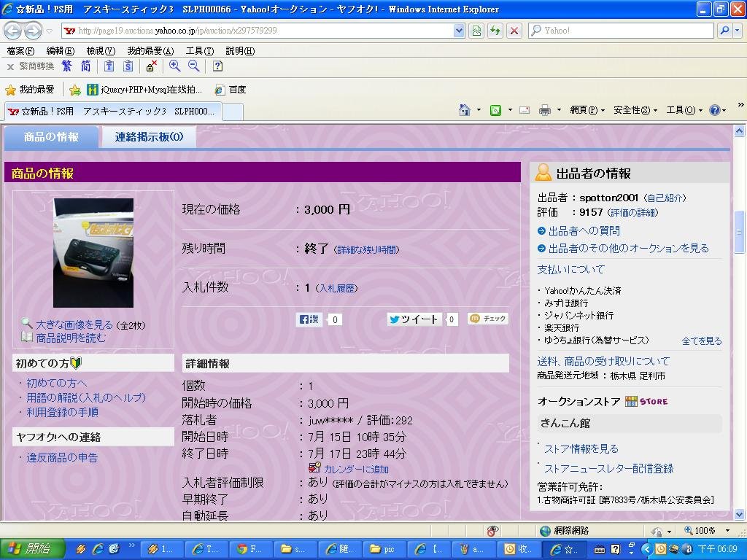Screen dimensions: 747x560
Task: Click the calendar icon by カレンダーに追加
Action: click(x=314, y=468)
